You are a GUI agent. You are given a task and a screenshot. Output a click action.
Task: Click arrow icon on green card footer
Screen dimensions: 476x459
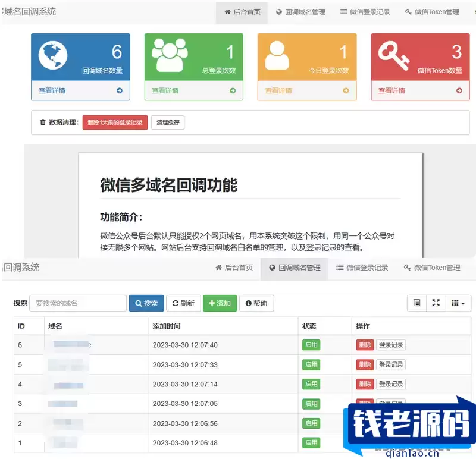coord(233,90)
